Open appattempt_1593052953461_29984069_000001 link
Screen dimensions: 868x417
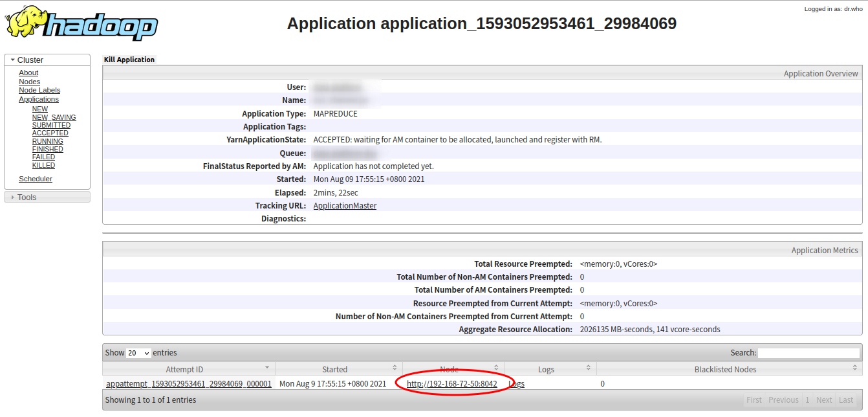(x=189, y=383)
